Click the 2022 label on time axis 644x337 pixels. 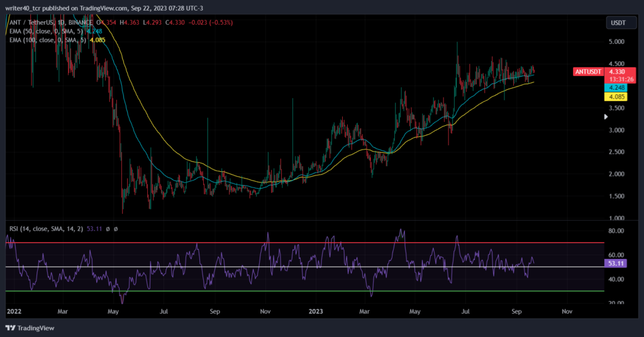coord(14,311)
